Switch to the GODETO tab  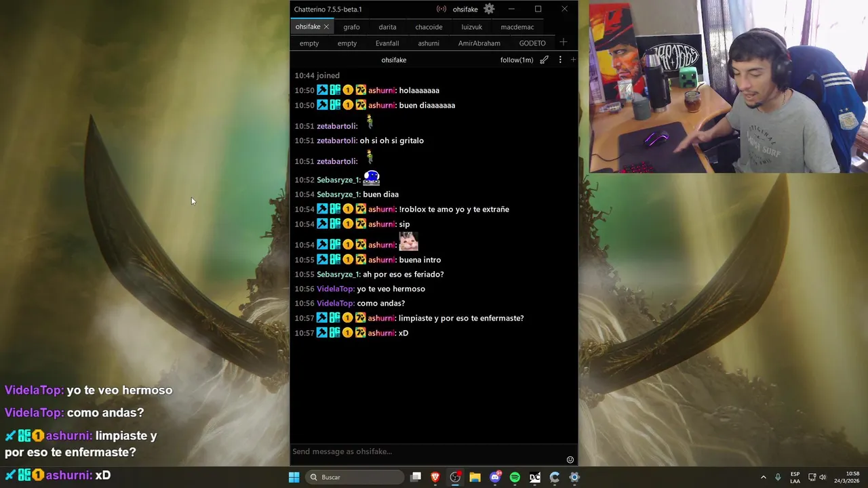[x=532, y=43]
